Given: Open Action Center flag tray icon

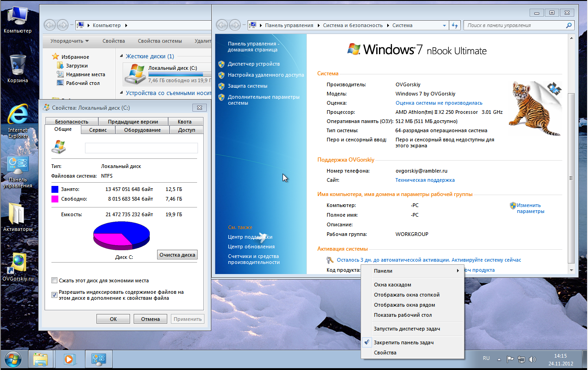Looking at the screenshot, I should [x=510, y=359].
